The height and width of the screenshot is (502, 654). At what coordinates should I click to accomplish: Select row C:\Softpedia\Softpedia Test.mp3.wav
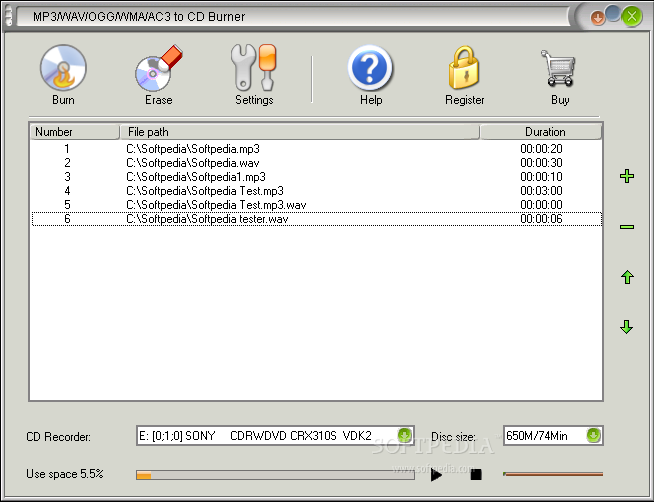317,205
